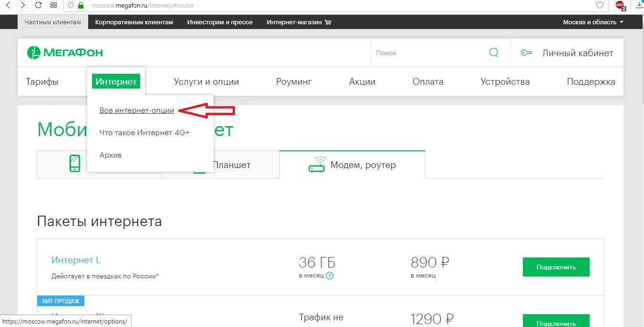Click the key icon next to Личный кабинет

click(526, 53)
